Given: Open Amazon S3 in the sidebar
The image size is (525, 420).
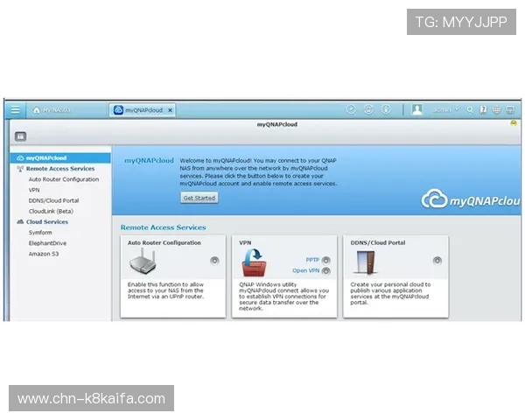Looking at the screenshot, I should 44,254.
